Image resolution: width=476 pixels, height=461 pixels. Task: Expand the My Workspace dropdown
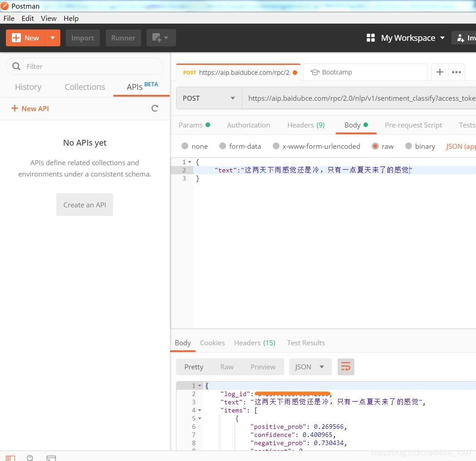[412, 38]
